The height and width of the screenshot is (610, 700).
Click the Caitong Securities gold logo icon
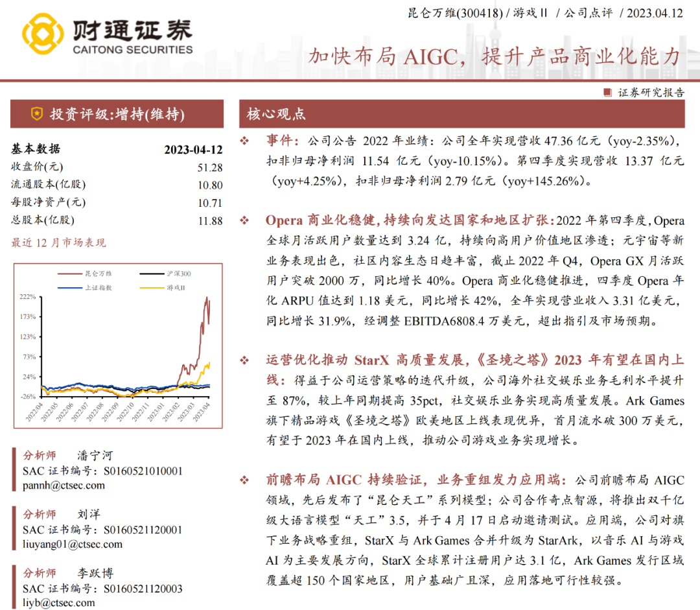[42, 34]
